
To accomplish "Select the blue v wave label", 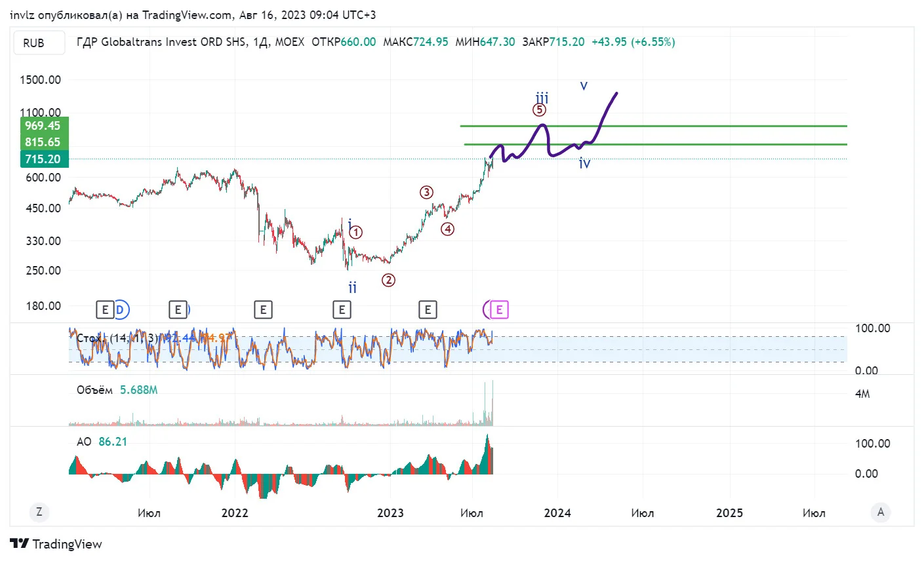I will pyautogui.click(x=584, y=85).
